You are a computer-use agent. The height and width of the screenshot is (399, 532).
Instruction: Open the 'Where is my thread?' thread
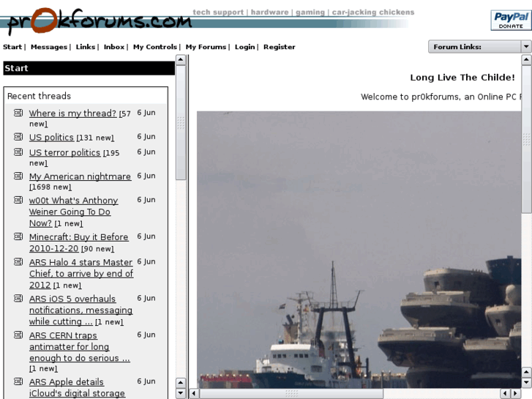[x=72, y=113]
